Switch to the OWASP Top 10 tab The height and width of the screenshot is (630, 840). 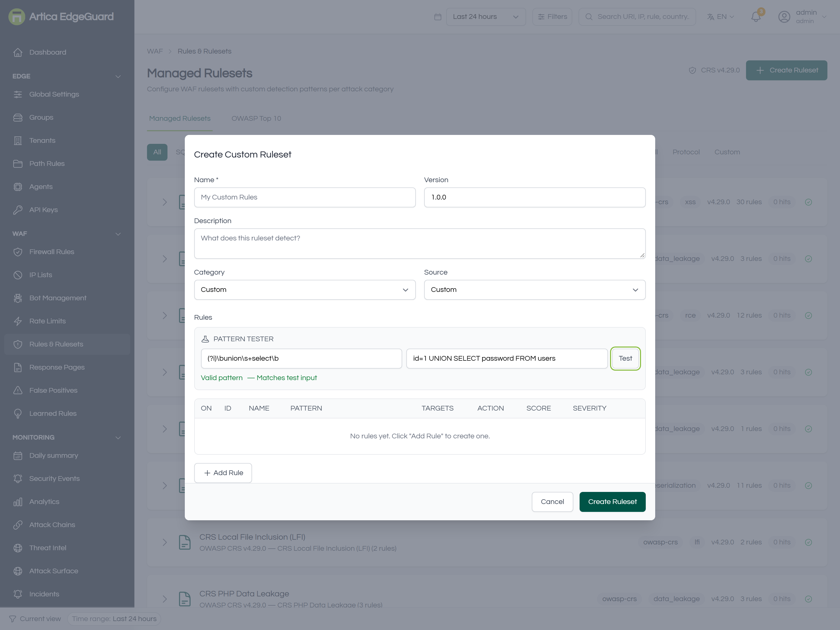256,118
